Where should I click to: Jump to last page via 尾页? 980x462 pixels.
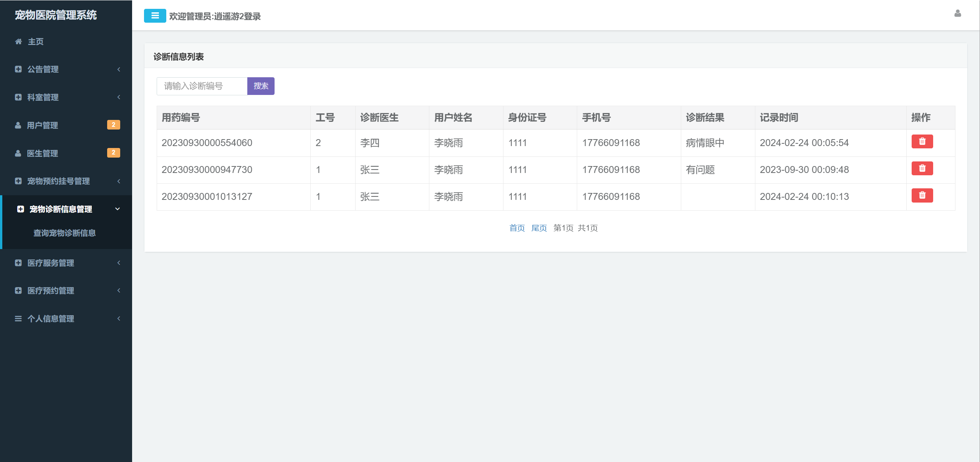point(539,228)
